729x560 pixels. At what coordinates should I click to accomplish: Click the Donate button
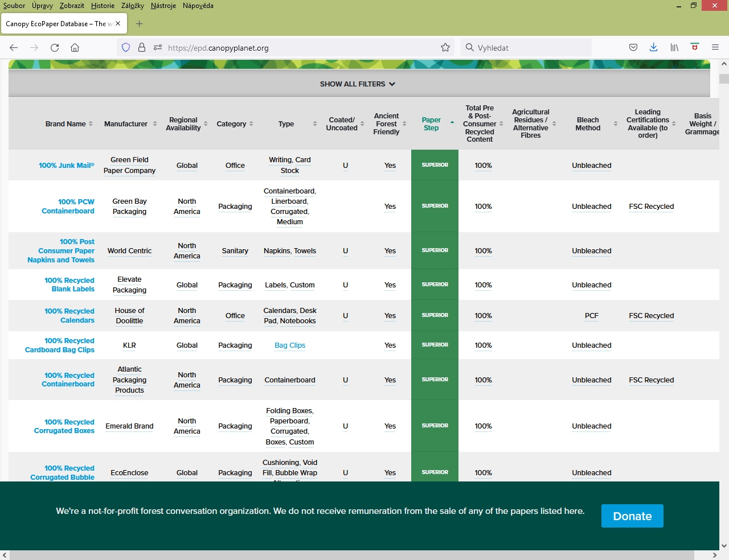coord(632,516)
